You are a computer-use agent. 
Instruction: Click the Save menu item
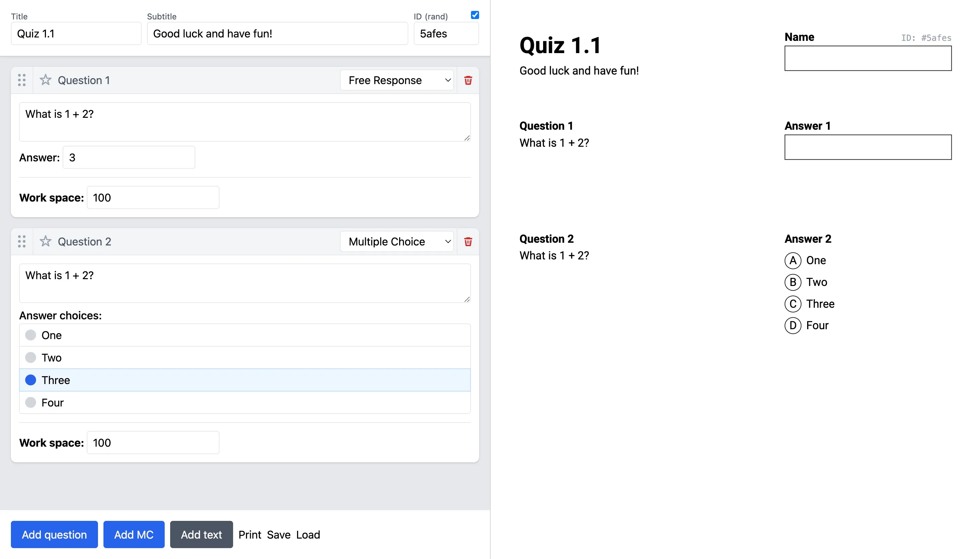point(278,534)
